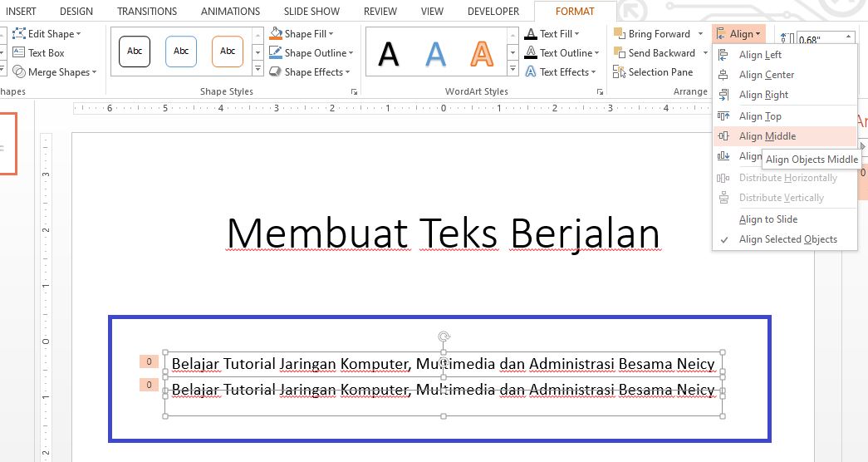Screen dimensions: 868x462
Task: Open the Merge Shapes dropdown
Action: tap(56, 72)
